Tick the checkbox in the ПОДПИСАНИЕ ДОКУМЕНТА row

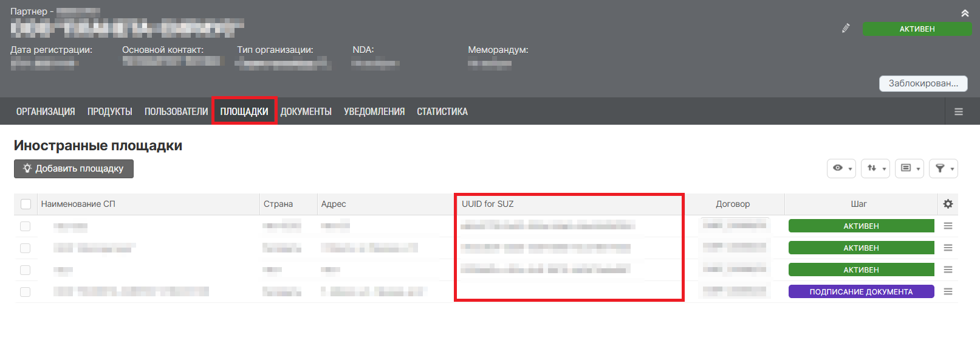click(25, 292)
